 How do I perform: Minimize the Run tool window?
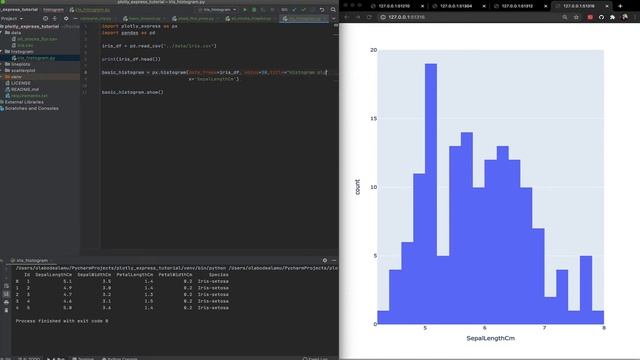pyautogui.click(x=334, y=260)
